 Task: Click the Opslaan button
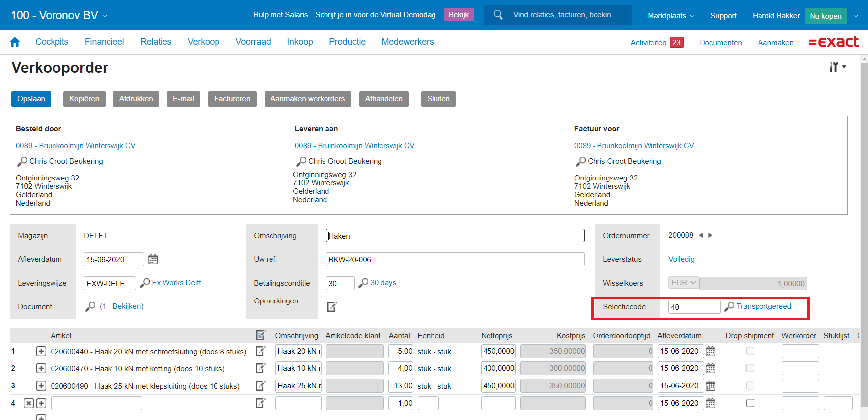click(31, 99)
